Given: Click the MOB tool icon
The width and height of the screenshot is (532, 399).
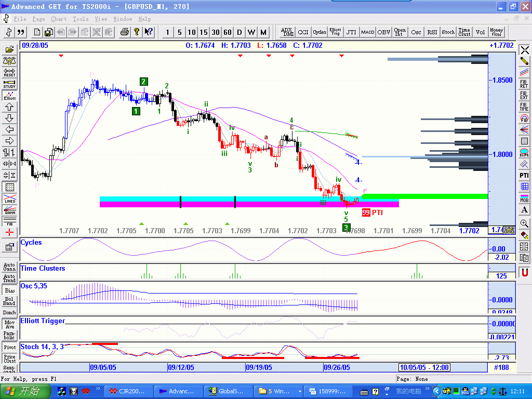Looking at the screenshot, I should pos(524,198).
